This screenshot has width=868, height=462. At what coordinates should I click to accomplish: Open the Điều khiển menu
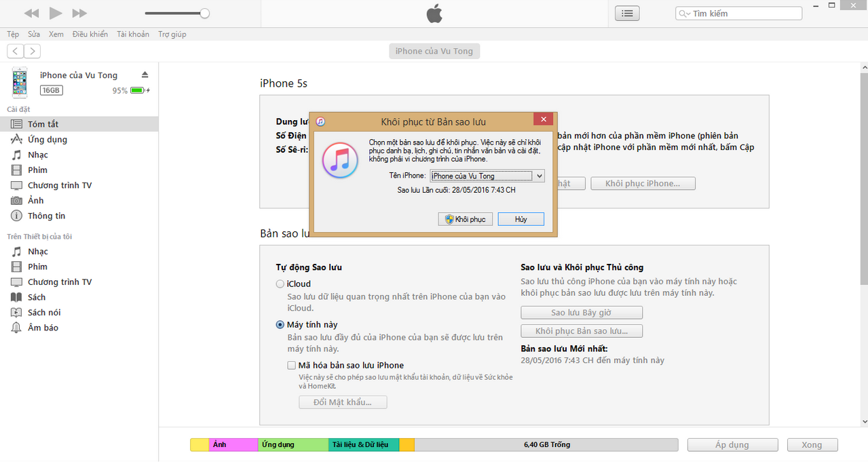point(90,33)
